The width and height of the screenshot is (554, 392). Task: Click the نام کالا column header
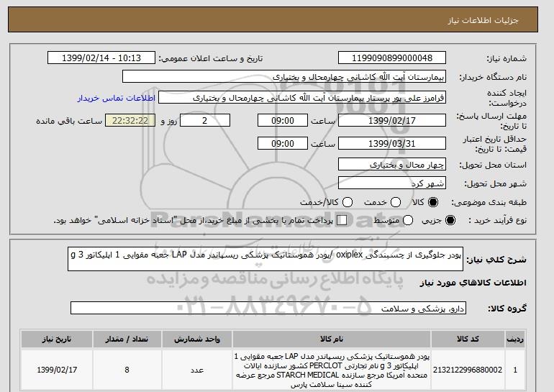(332, 339)
